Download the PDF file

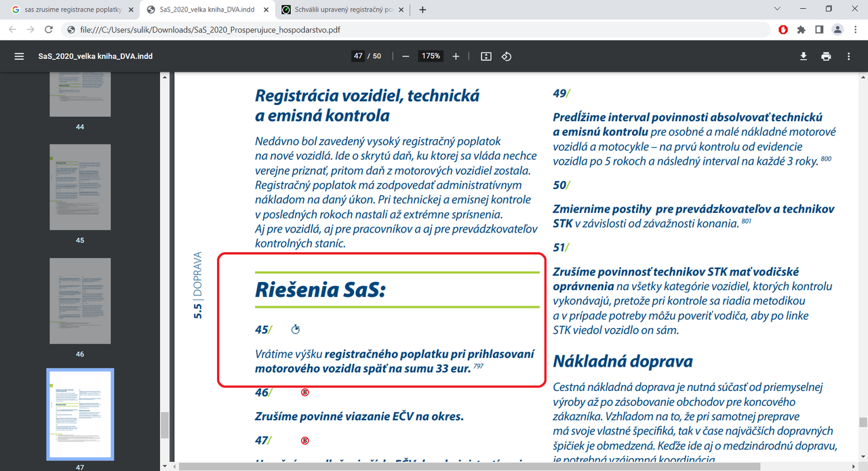pyautogui.click(x=803, y=56)
